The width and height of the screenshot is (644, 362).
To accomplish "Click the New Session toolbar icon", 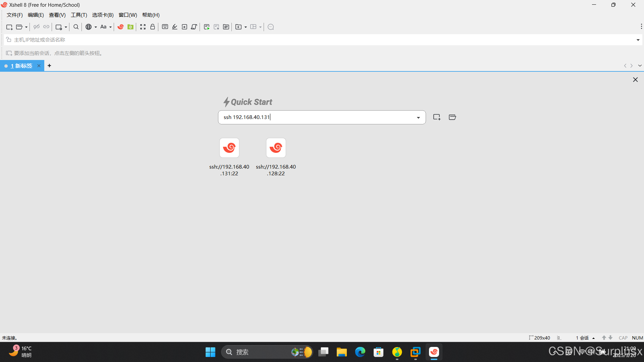I will [9, 27].
